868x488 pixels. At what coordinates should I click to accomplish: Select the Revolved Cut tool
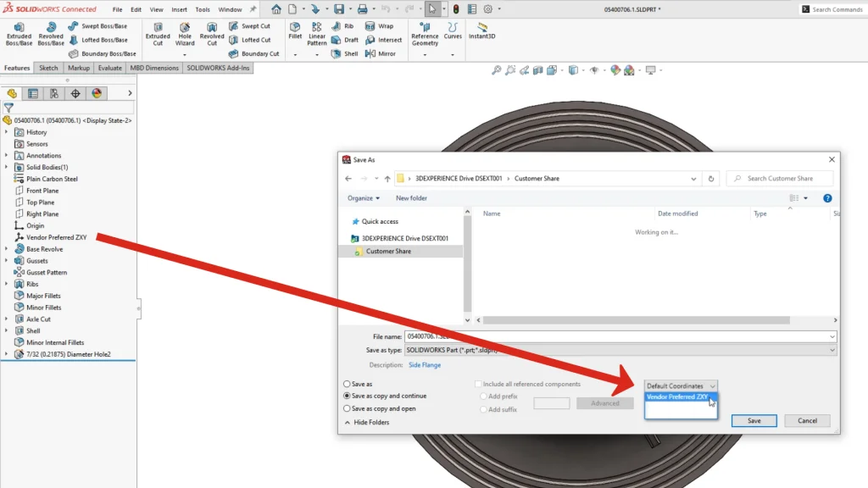tap(212, 33)
